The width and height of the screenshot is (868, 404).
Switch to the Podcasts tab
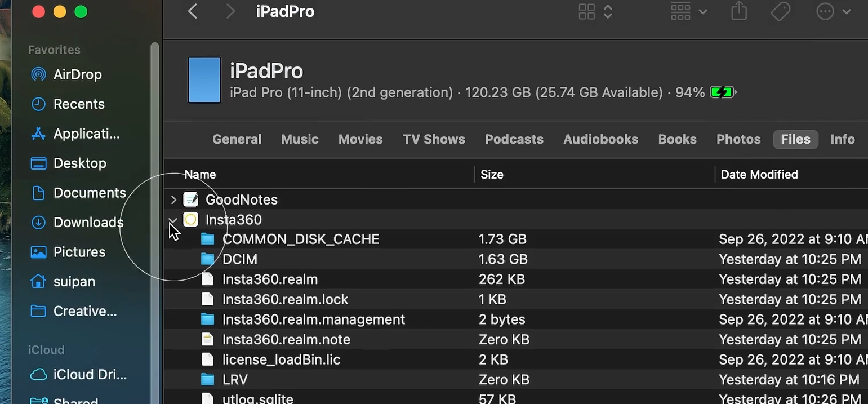click(x=514, y=139)
